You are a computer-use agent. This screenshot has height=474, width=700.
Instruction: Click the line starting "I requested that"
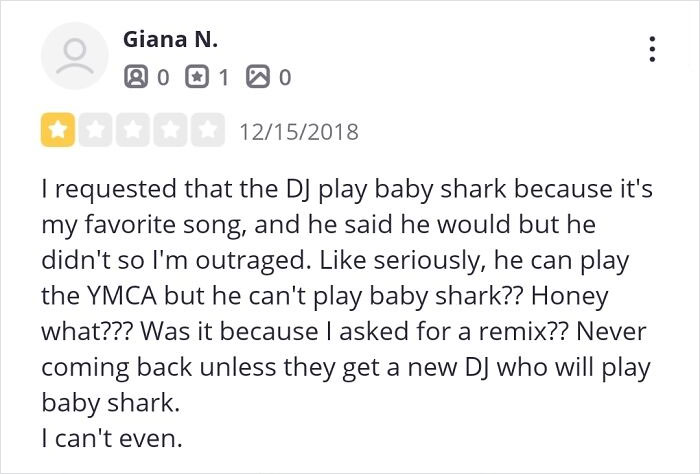point(345,188)
